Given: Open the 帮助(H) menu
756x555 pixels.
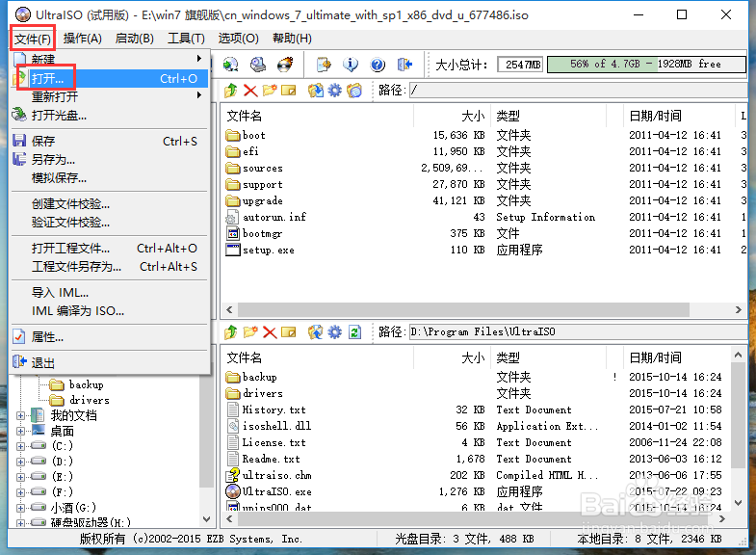Looking at the screenshot, I should coord(292,39).
